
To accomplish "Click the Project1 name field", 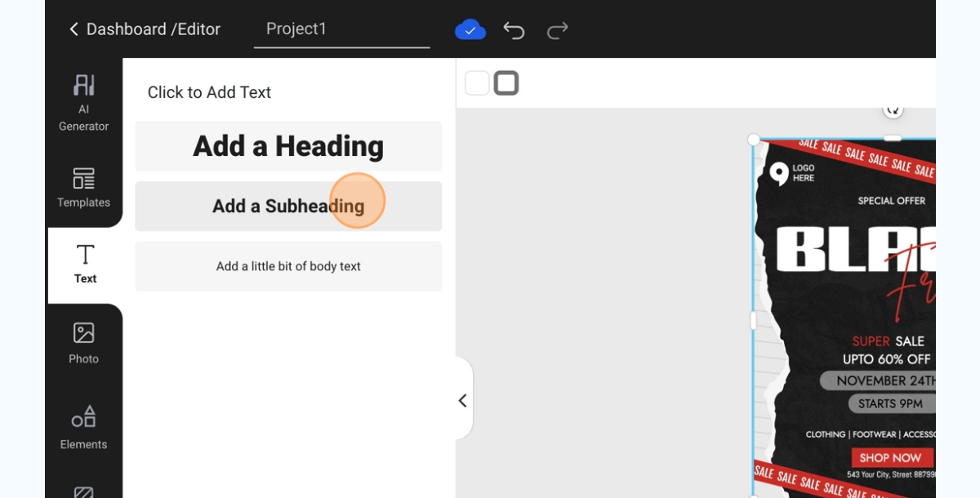I will [x=341, y=29].
